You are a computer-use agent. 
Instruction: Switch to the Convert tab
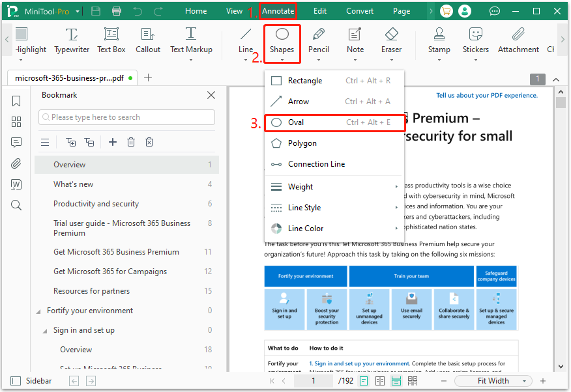pyautogui.click(x=360, y=11)
